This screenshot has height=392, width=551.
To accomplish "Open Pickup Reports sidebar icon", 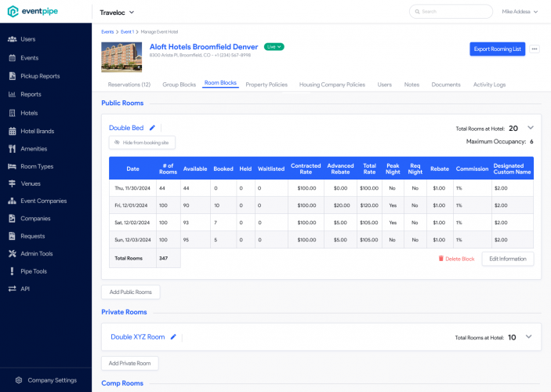I will coord(13,76).
